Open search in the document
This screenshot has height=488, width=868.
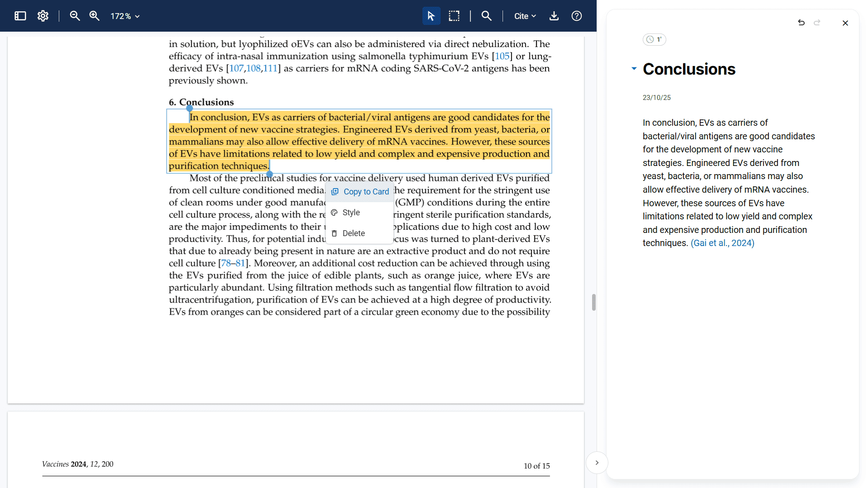(x=486, y=16)
